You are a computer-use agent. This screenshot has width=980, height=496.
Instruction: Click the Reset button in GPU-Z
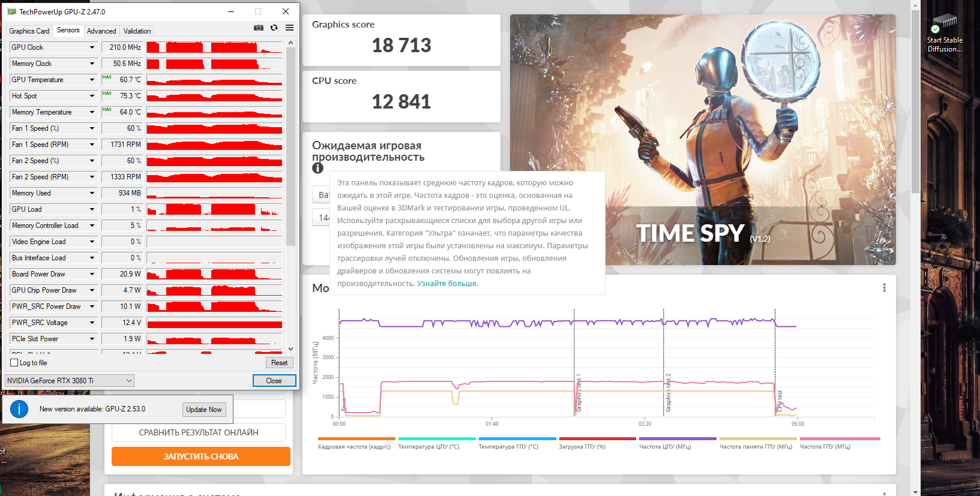(x=279, y=363)
